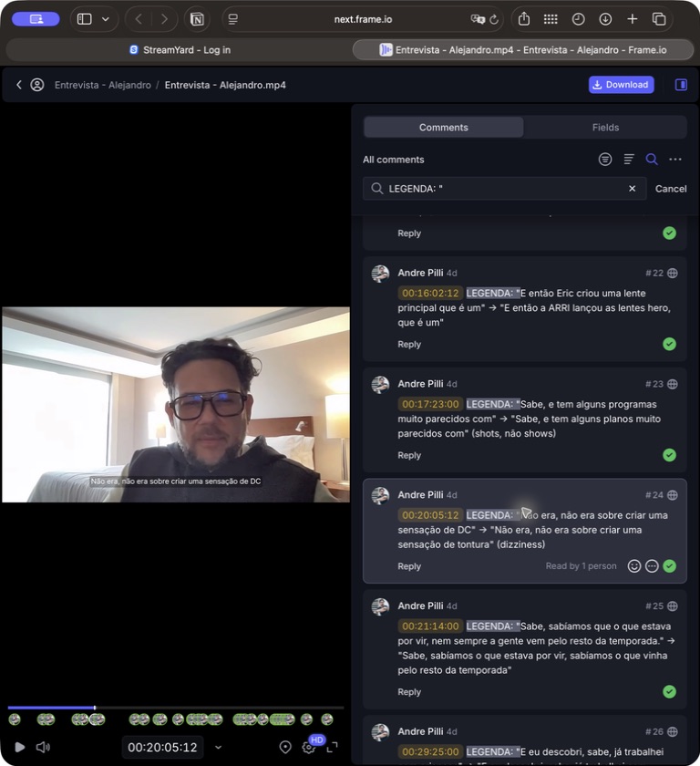Screen dimensions: 700x766
Task: Click the globe icon on comment #24
Action: coord(672,495)
